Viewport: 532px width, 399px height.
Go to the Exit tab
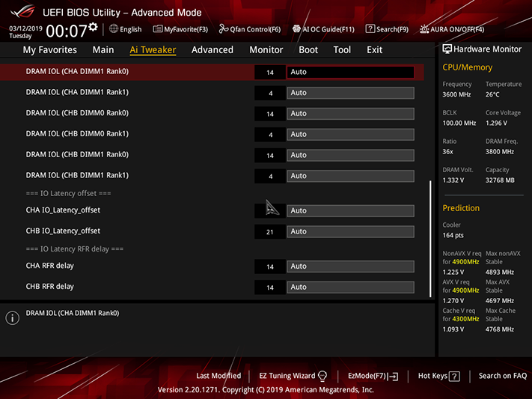374,50
